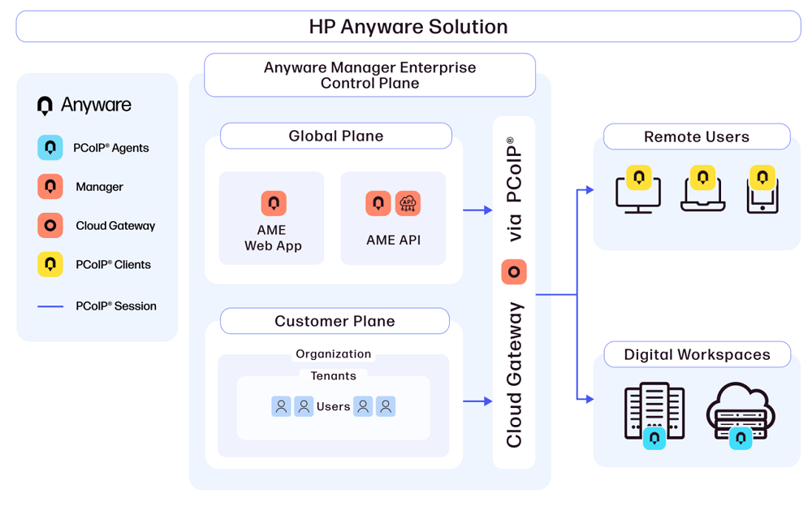Select the "Customer Plane" label
Image resolution: width=812 pixels, height=507 pixels.
[x=335, y=322]
